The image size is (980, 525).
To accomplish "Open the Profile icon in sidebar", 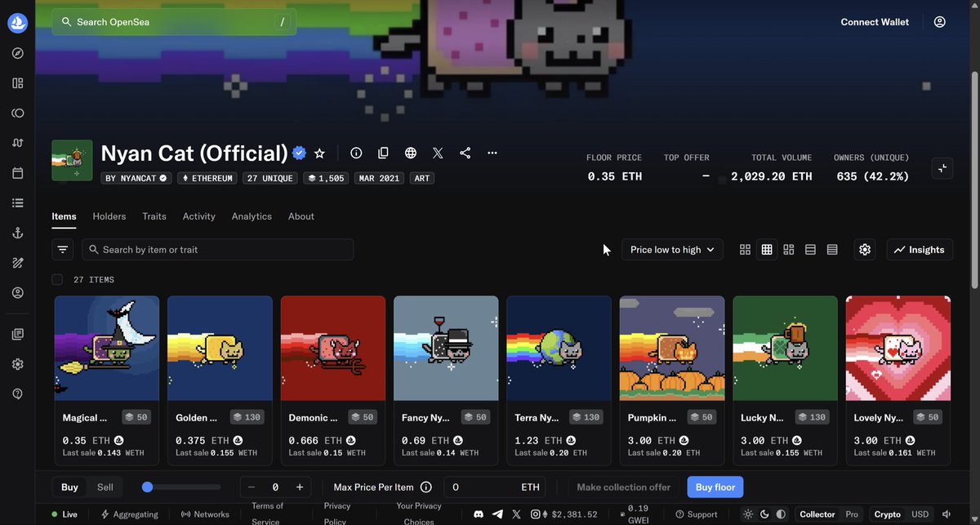I will click(x=18, y=292).
